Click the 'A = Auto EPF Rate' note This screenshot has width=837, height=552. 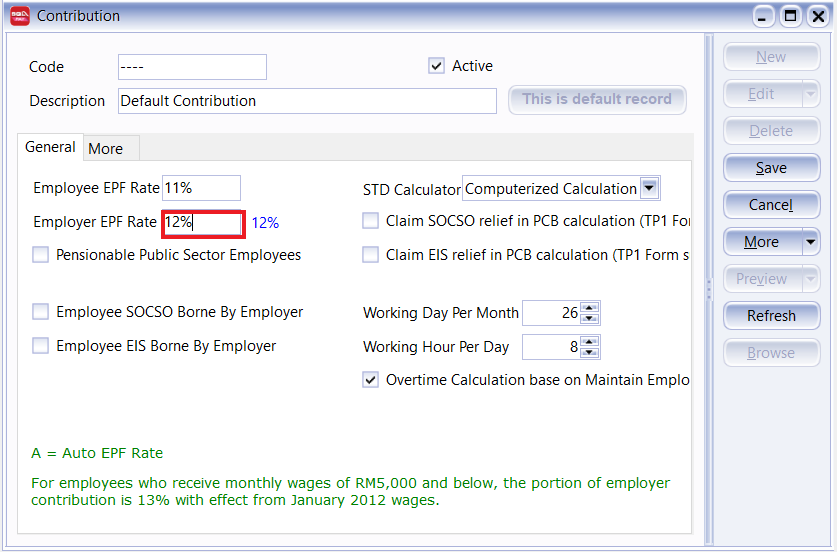click(97, 453)
